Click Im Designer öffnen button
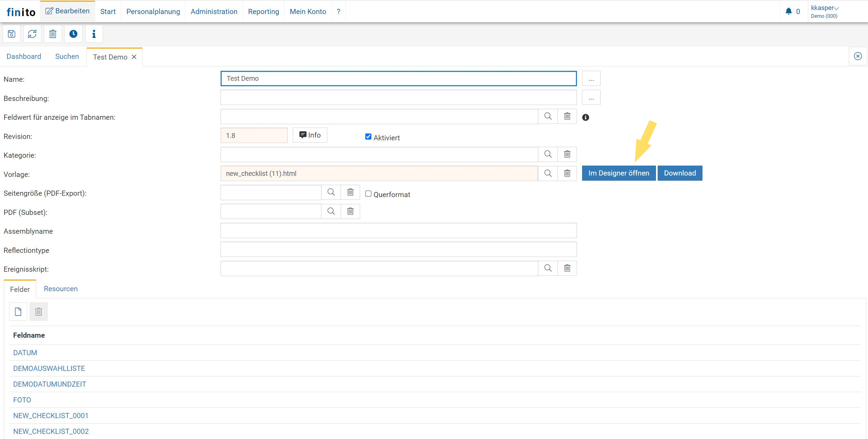Screen dimensions: 868x439 point(618,173)
